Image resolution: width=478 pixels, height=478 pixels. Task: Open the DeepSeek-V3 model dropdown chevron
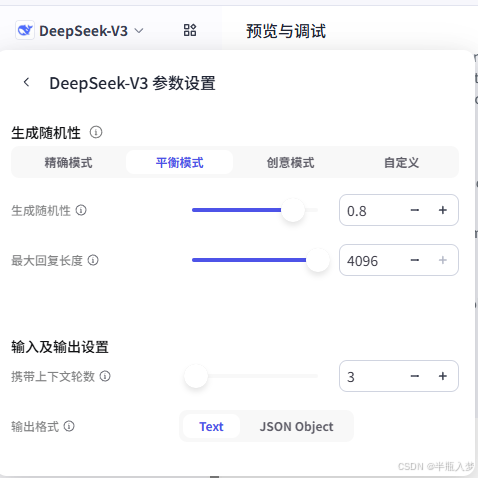click(x=139, y=31)
